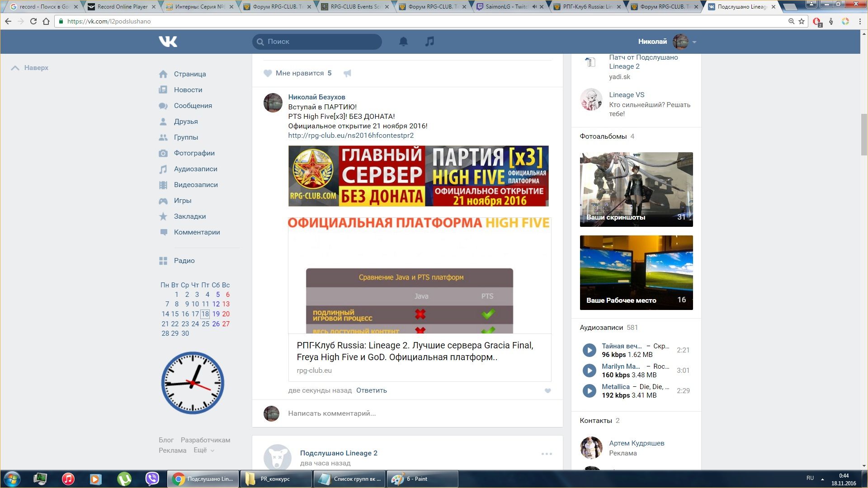868x488 pixels.
Task: Click the VK logo in header
Action: (168, 42)
